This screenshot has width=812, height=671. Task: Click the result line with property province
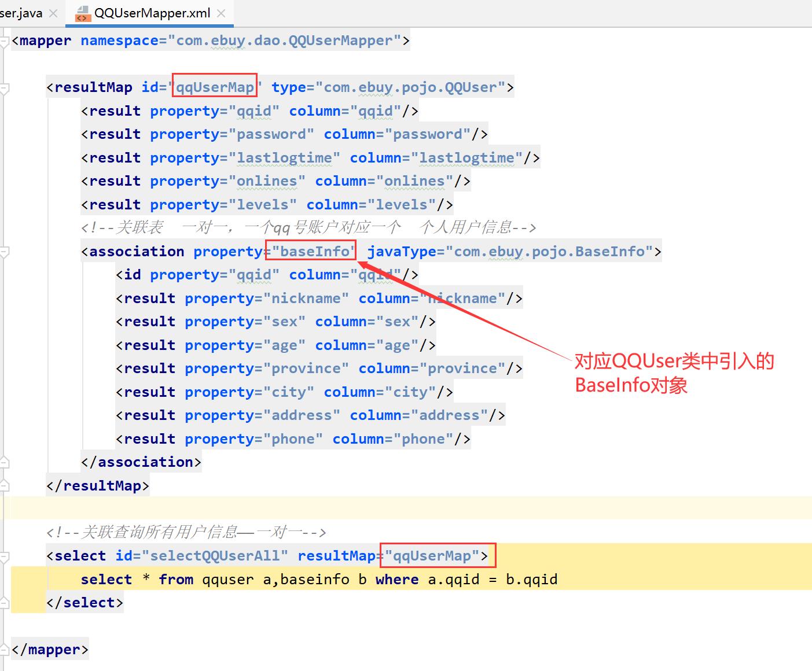click(319, 368)
